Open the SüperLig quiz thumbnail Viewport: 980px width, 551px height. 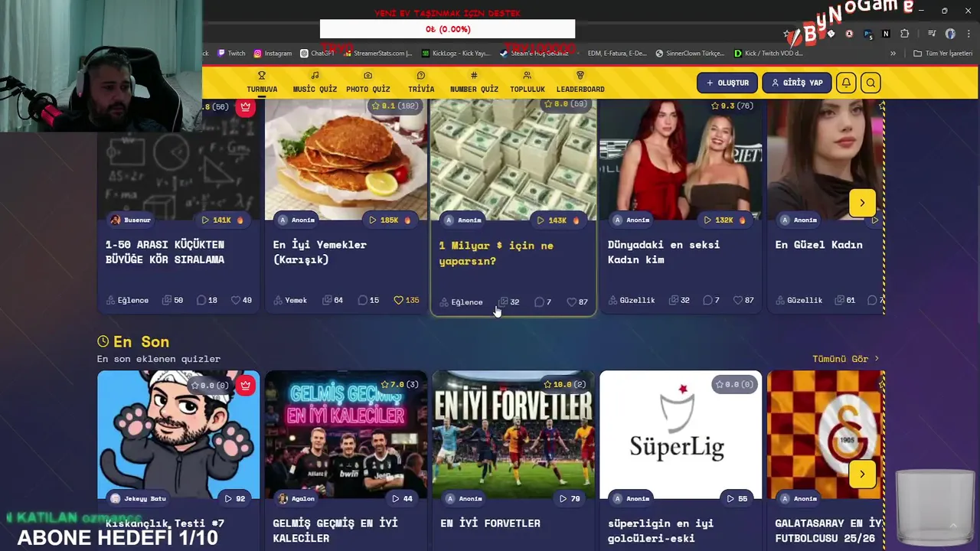click(x=681, y=435)
